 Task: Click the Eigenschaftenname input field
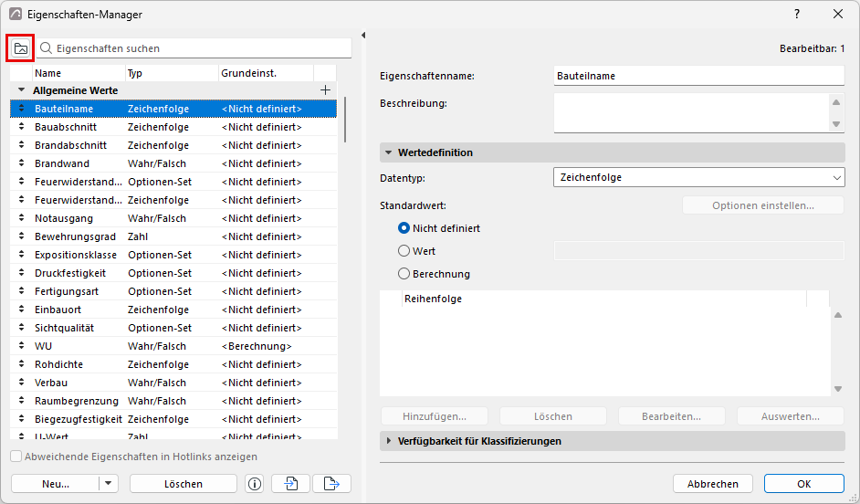coord(698,76)
